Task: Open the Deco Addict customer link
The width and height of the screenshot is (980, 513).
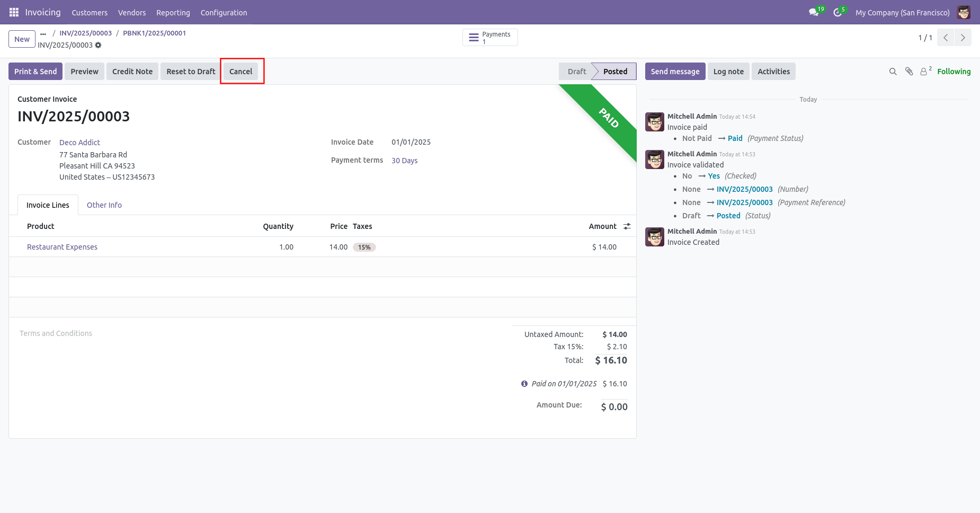Action: [79, 143]
